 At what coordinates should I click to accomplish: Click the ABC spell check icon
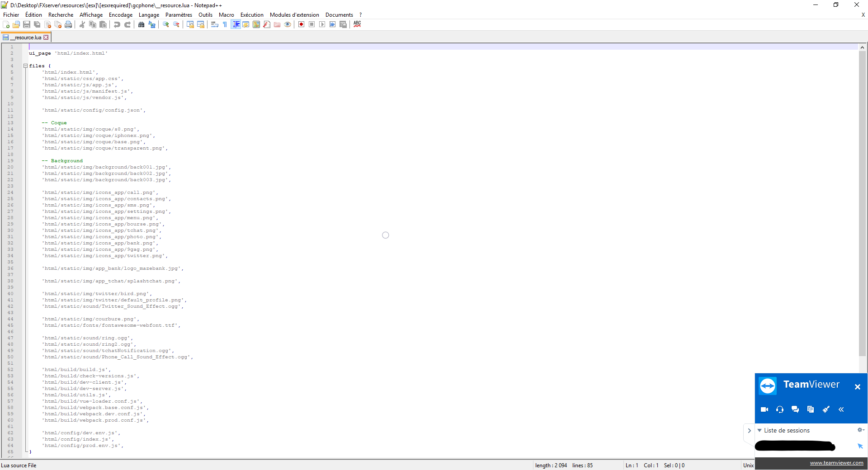tap(357, 24)
